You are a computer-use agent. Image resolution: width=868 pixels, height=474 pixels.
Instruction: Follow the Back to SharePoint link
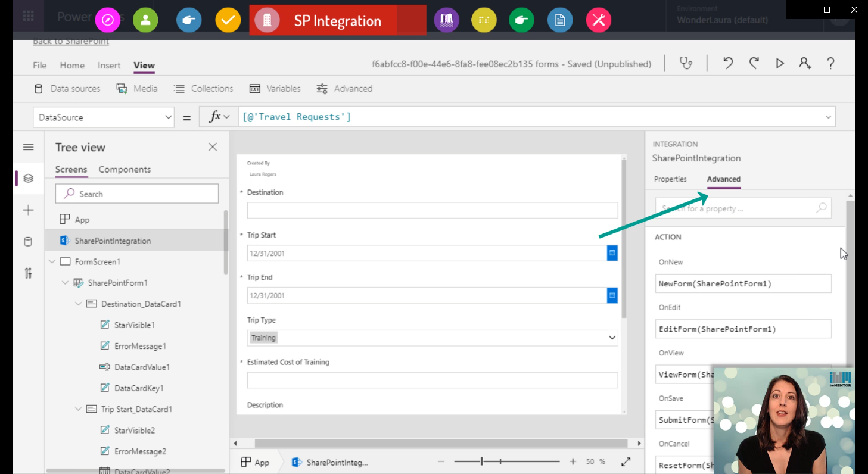71,41
